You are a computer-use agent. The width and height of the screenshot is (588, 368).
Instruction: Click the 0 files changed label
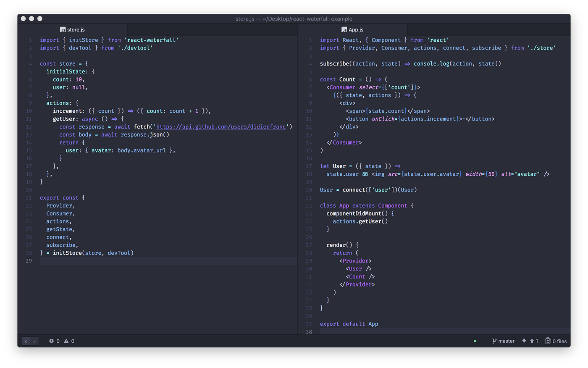tap(559, 341)
